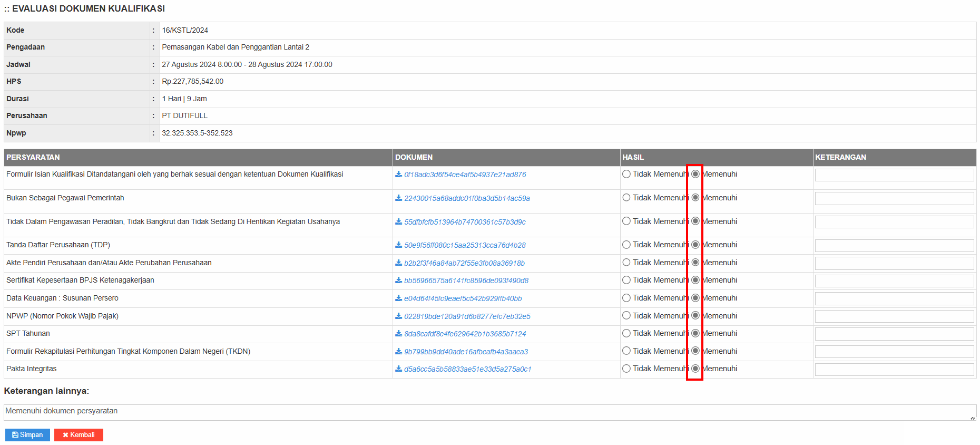Select Memenuhi for SPT Tahunan
This screenshot has width=980, height=445.
point(695,333)
